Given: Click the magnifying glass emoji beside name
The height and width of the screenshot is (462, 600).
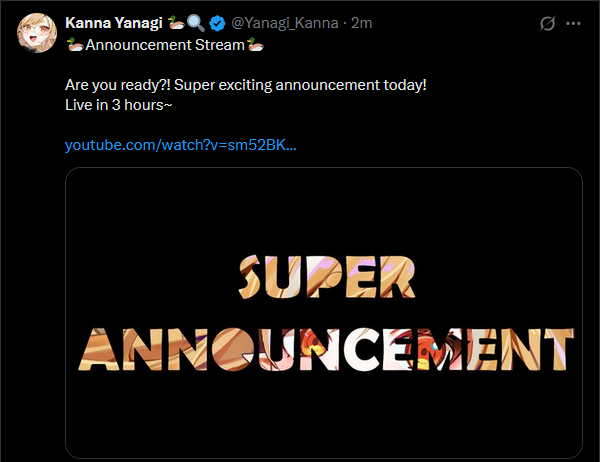Looking at the screenshot, I should (x=195, y=23).
